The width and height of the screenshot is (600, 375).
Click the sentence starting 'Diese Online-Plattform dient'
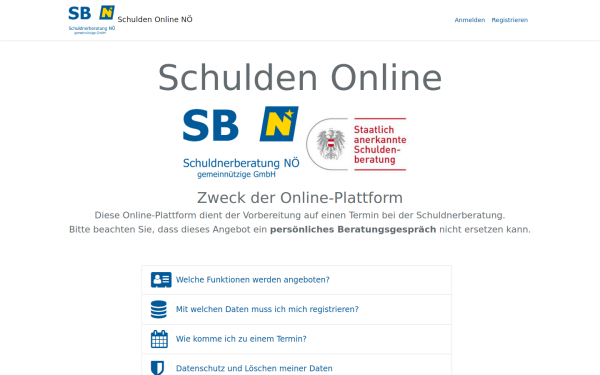[300, 215]
